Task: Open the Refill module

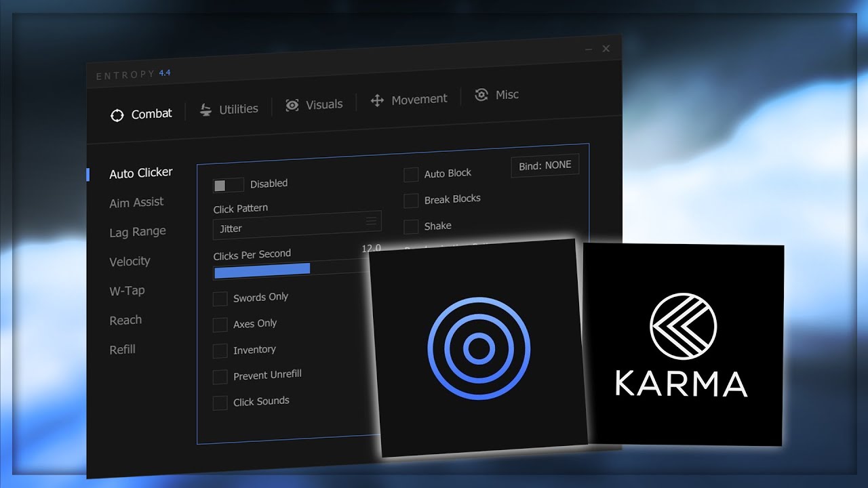Action: pos(123,350)
